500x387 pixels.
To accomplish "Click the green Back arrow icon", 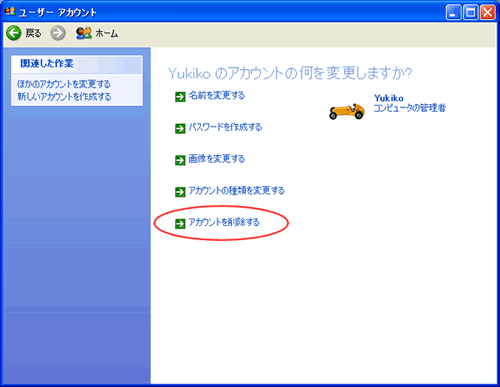I will pyautogui.click(x=14, y=33).
